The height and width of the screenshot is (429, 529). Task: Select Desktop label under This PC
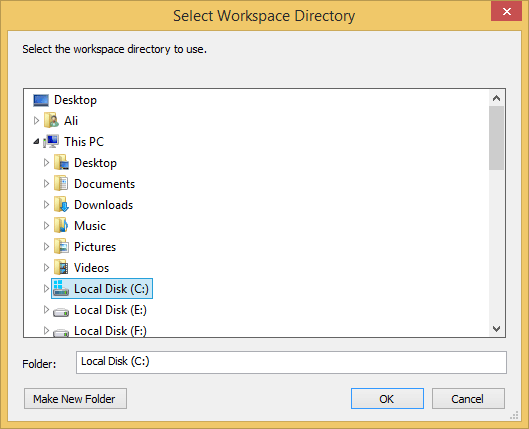click(95, 163)
